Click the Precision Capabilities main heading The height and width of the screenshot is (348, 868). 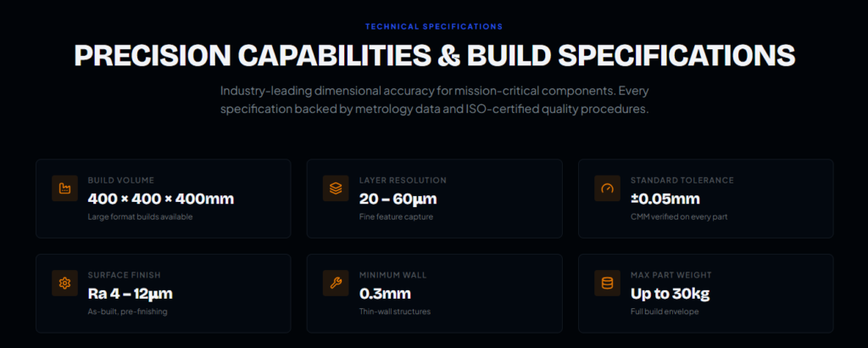pyautogui.click(x=434, y=56)
